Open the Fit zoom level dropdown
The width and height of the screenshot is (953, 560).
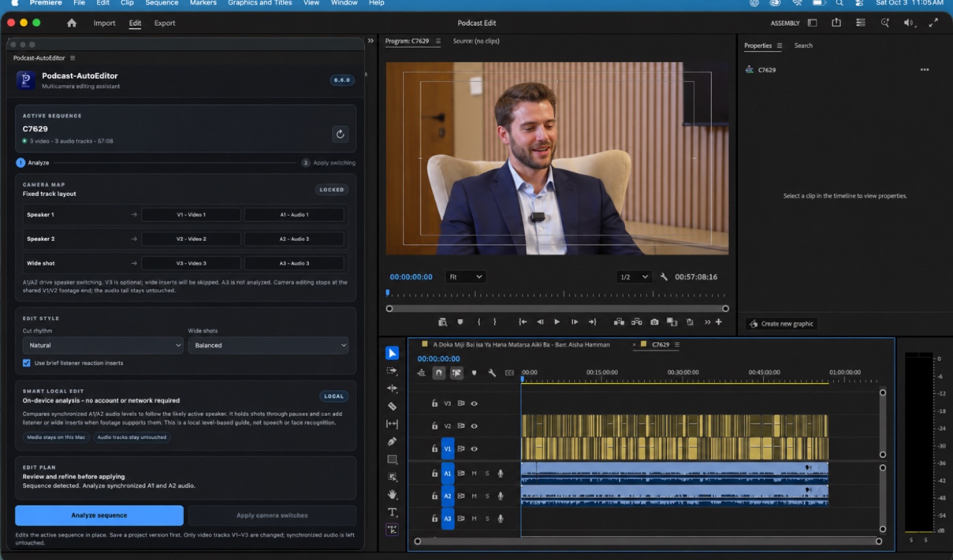click(x=466, y=277)
